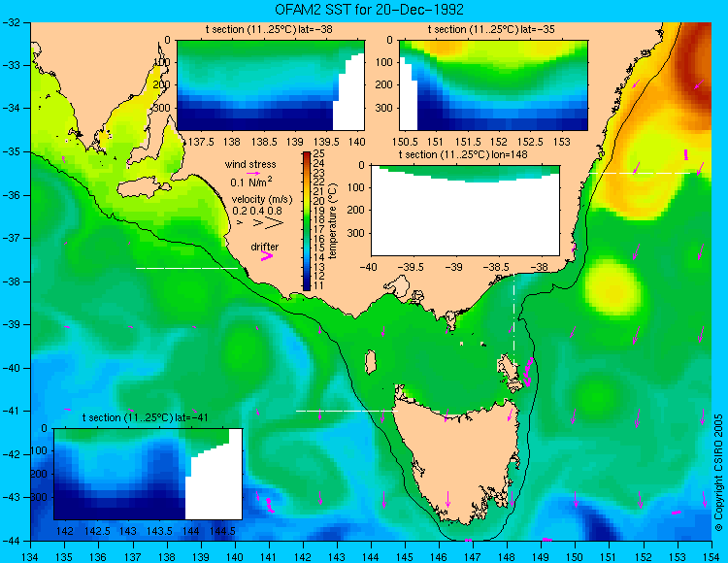Click the title "OFAM2 SST for 20-Dec-1992"

pyautogui.click(x=369, y=10)
